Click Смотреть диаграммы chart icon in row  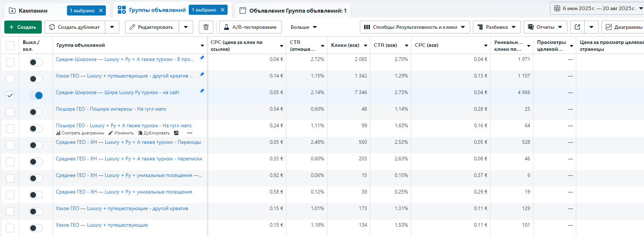coord(58,133)
